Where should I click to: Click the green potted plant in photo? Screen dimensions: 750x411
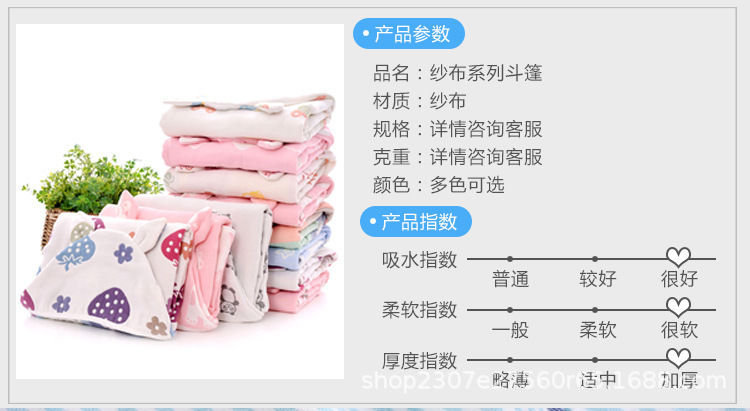point(91,184)
